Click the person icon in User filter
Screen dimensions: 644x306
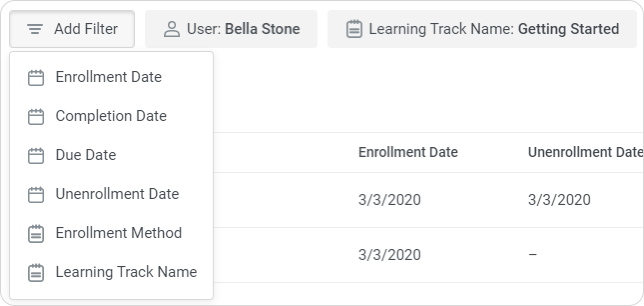click(171, 29)
